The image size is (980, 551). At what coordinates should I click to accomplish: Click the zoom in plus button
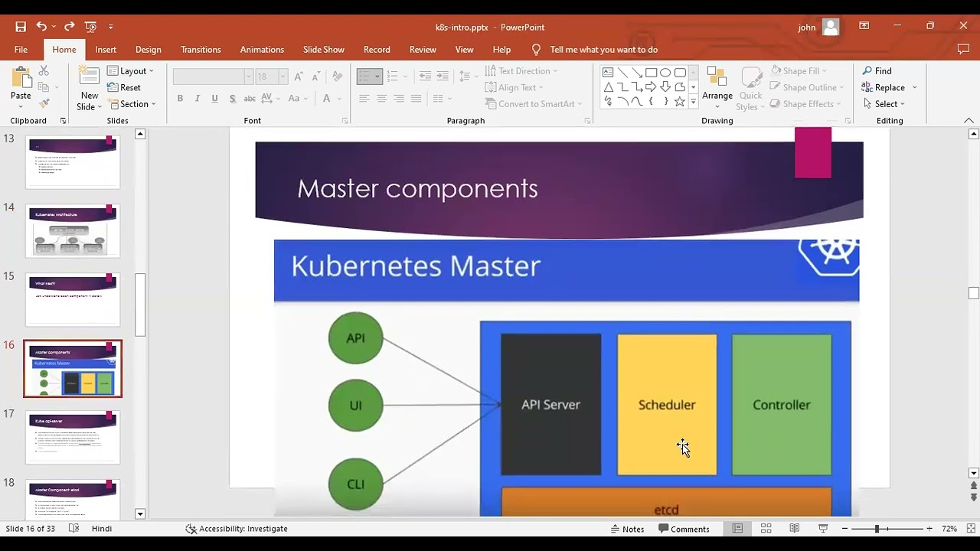coord(929,529)
